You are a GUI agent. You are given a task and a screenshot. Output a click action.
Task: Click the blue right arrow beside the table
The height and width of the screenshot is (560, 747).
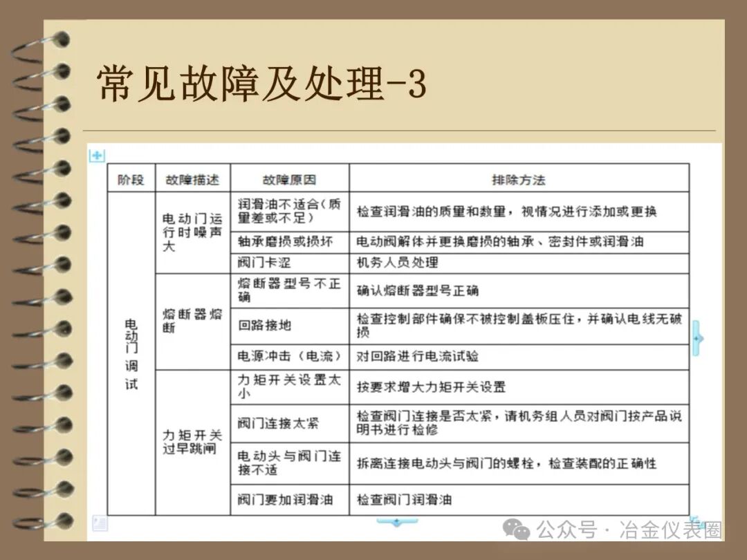[x=697, y=339]
